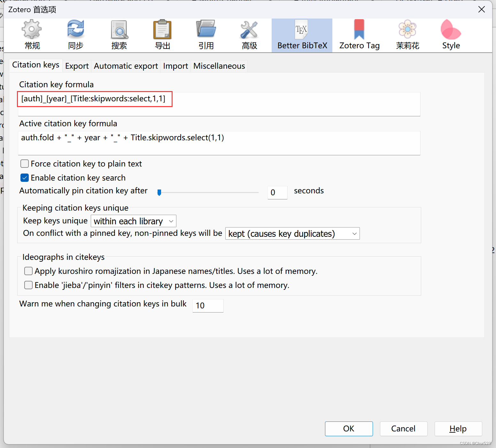Viewport: 496px width, 448px height.
Task: Enable Force citation key to plain text
Action: 25,164
